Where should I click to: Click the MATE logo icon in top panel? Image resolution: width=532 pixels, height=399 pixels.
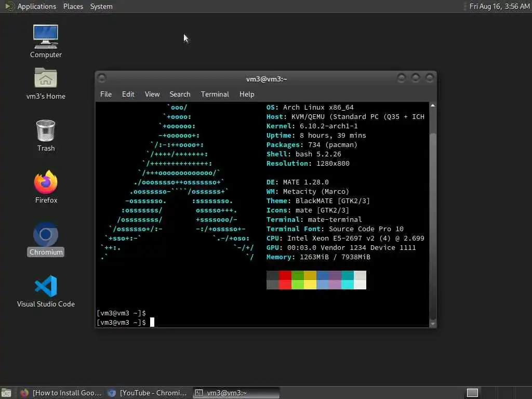tap(9, 6)
